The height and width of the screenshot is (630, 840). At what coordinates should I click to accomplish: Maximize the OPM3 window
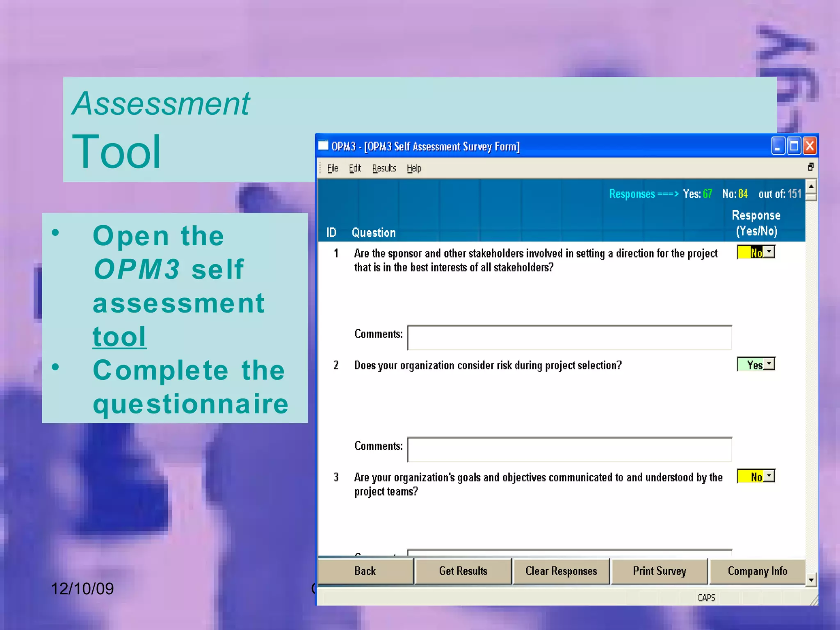click(x=794, y=146)
